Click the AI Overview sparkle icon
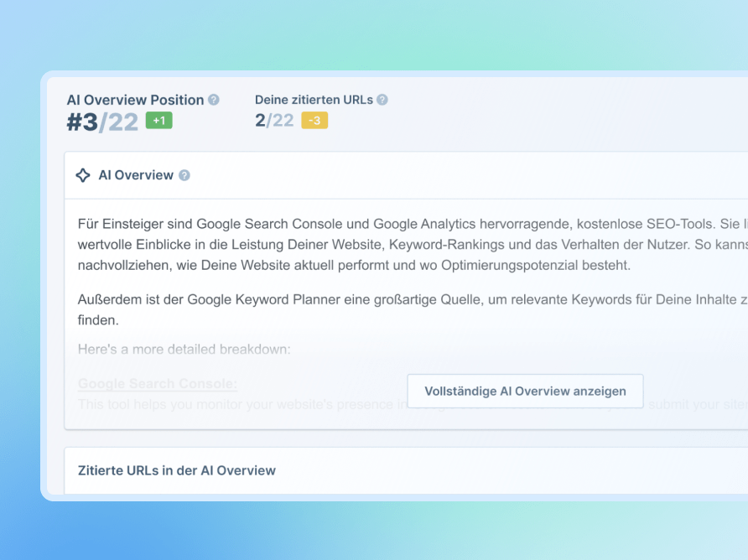Screen dimensions: 748x560 (82, 175)
